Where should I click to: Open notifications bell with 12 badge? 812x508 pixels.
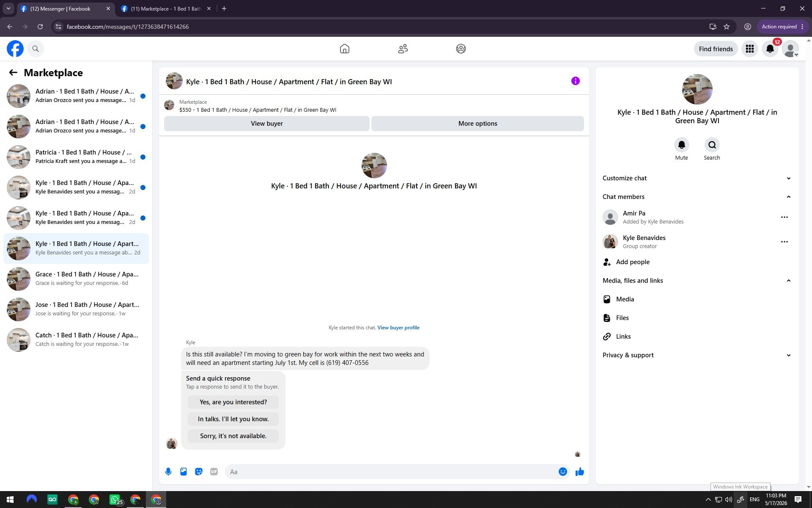point(770,49)
